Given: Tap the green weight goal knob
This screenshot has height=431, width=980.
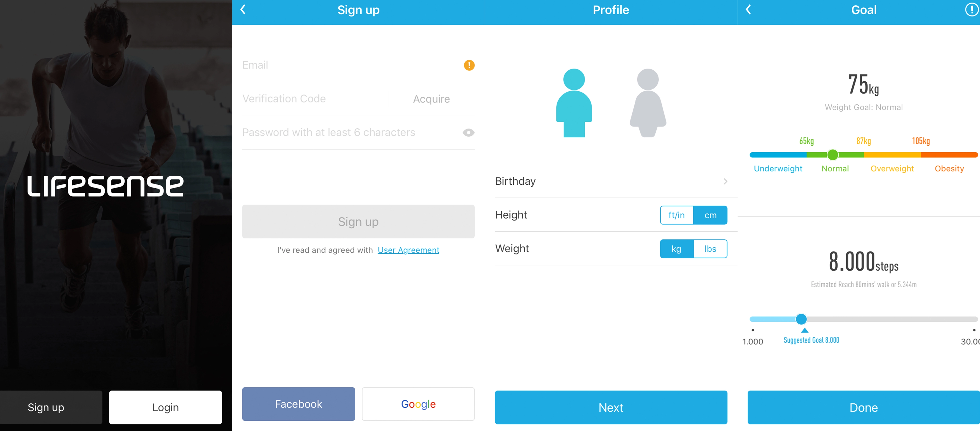Looking at the screenshot, I should tap(832, 155).
